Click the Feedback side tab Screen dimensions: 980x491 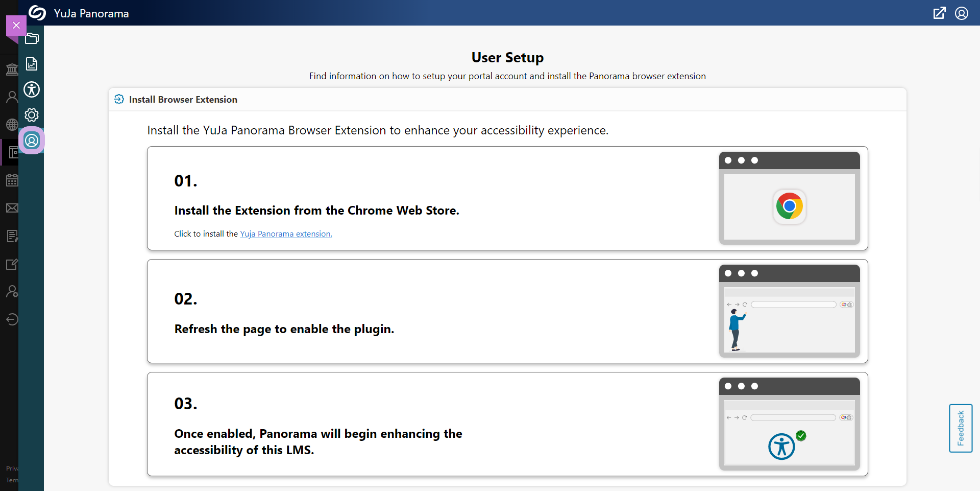click(x=961, y=428)
